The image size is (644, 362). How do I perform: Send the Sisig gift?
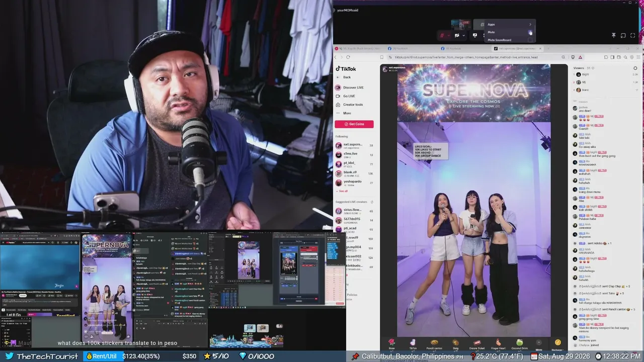pos(455,344)
